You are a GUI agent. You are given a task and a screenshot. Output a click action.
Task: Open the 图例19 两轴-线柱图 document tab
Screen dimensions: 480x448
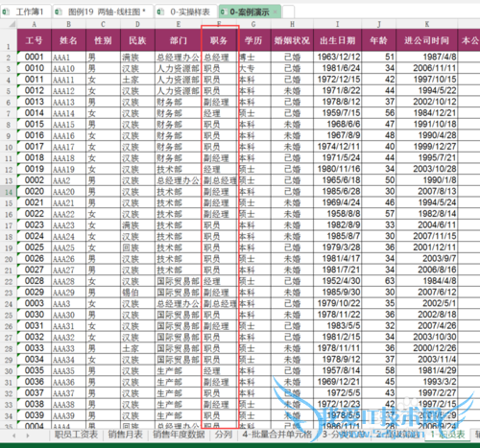[x=103, y=12]
